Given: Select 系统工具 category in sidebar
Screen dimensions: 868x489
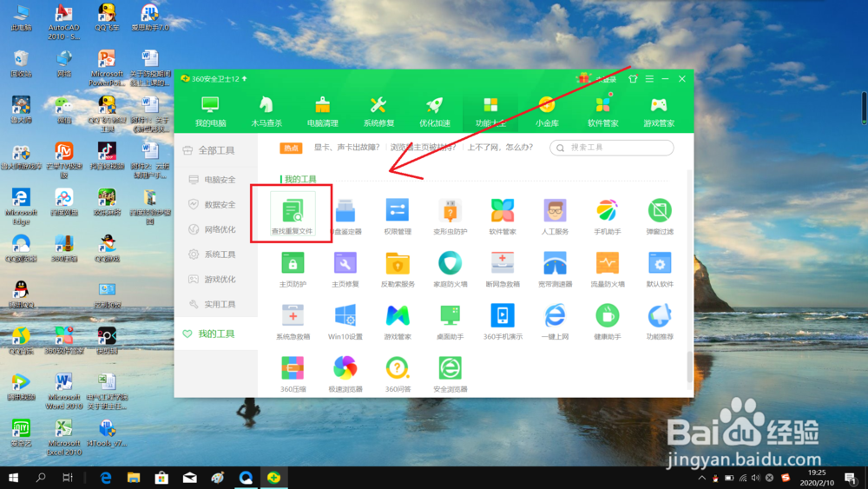Looking at the screenshot, I should tap(216, 254).
